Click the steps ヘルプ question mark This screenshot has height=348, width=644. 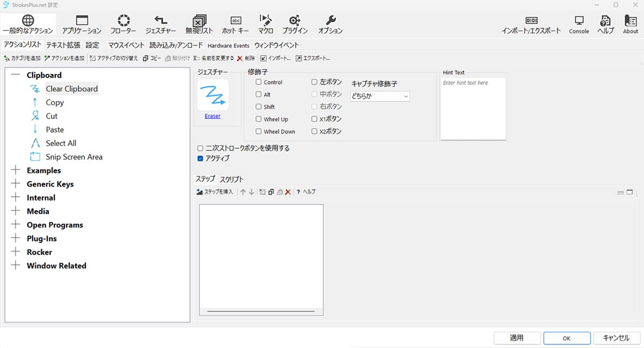click(x=306, y=192)
